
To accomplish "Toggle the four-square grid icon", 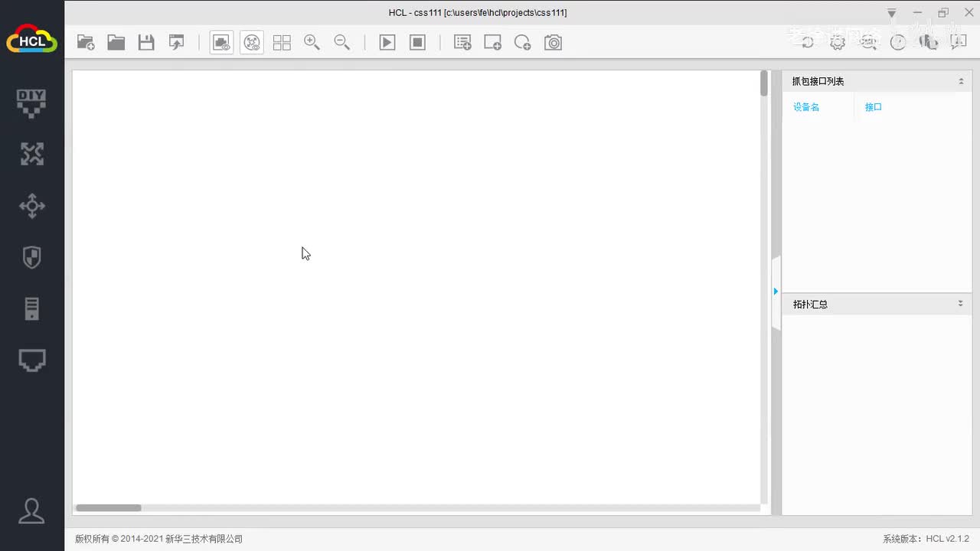I will click(282, 43).
